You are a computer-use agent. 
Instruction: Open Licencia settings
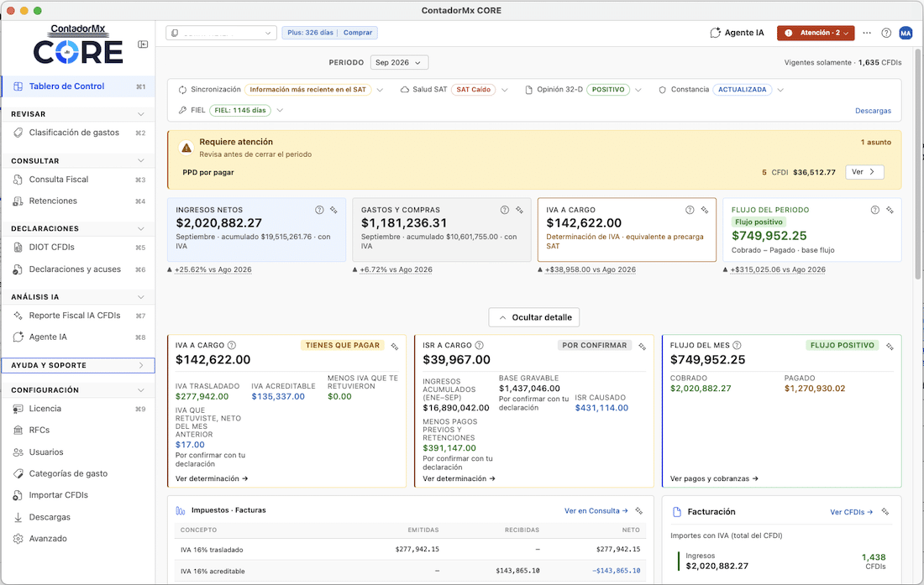click(x=78, y=409)
